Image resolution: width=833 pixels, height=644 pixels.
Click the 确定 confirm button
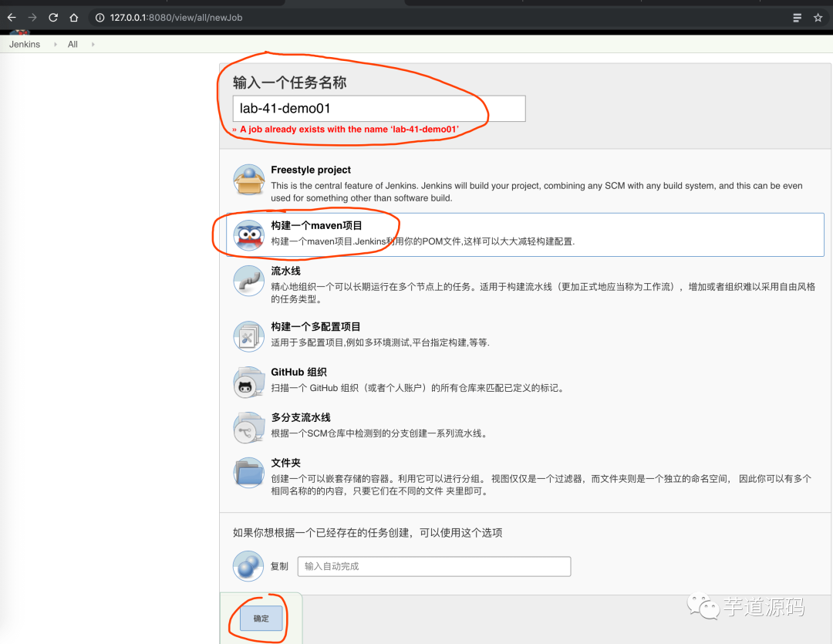tap(260, 618)
